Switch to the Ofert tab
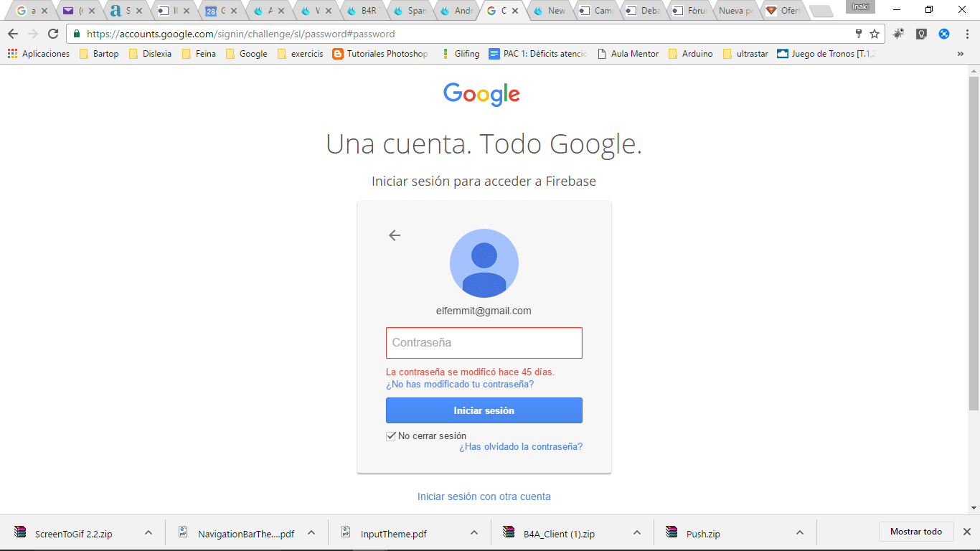This screenshot has width=980, height=551. (782, 11)
